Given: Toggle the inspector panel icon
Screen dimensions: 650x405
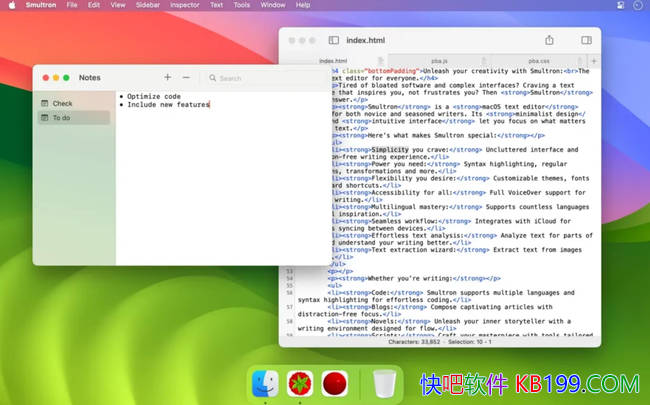Looking at the screenshot, I should 585,40.
